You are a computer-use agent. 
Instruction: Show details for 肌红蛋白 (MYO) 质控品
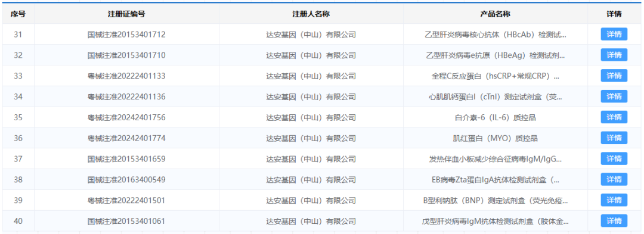pyautogui.click(x=614, y=138)
